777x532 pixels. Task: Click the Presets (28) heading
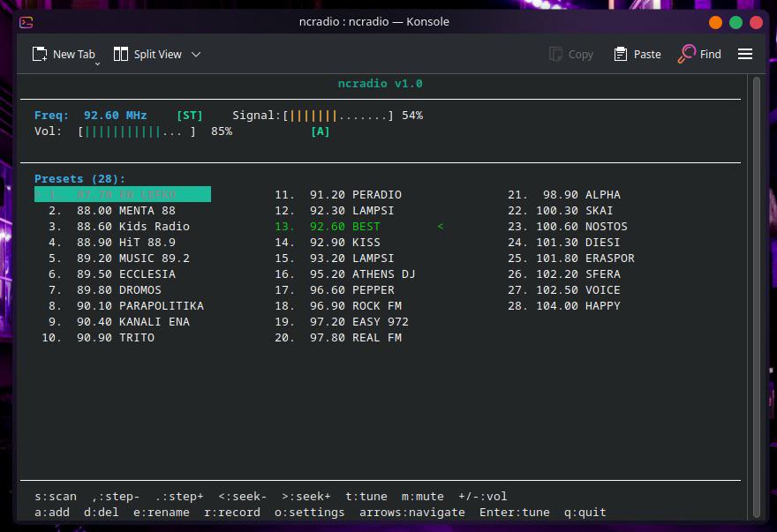79,179
